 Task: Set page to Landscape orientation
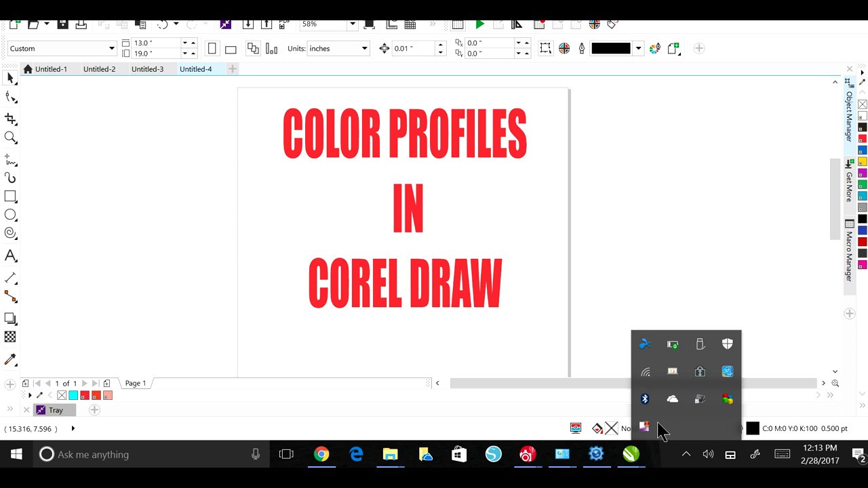231,49
